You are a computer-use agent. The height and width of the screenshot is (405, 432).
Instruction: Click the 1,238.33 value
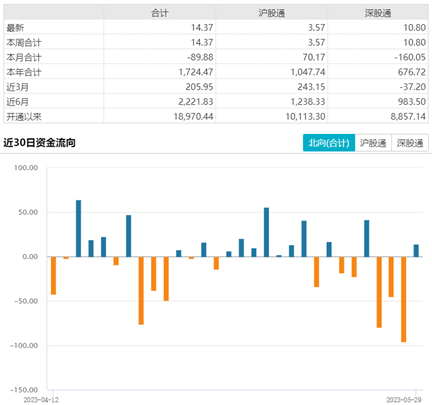[308, 102]
